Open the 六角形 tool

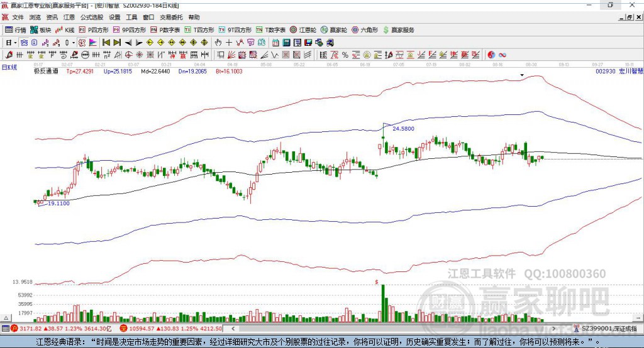365,30
